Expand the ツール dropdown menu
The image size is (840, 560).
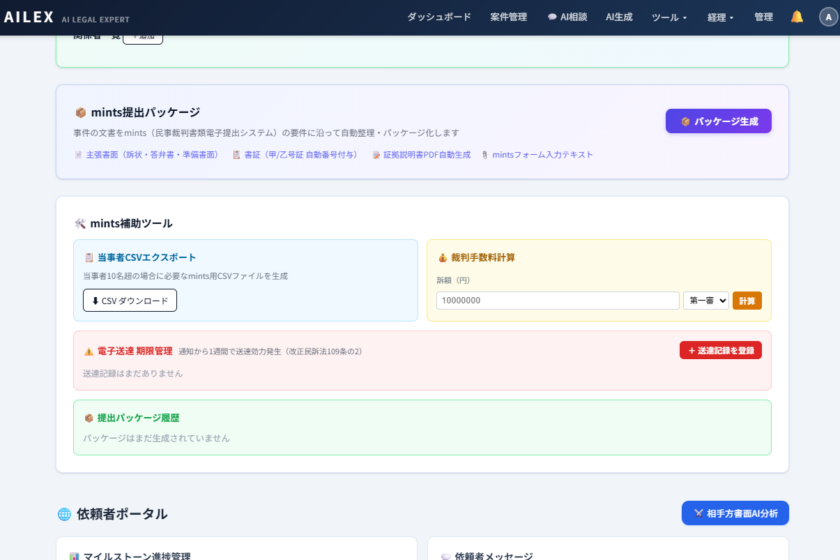click(x=669, y=17)
